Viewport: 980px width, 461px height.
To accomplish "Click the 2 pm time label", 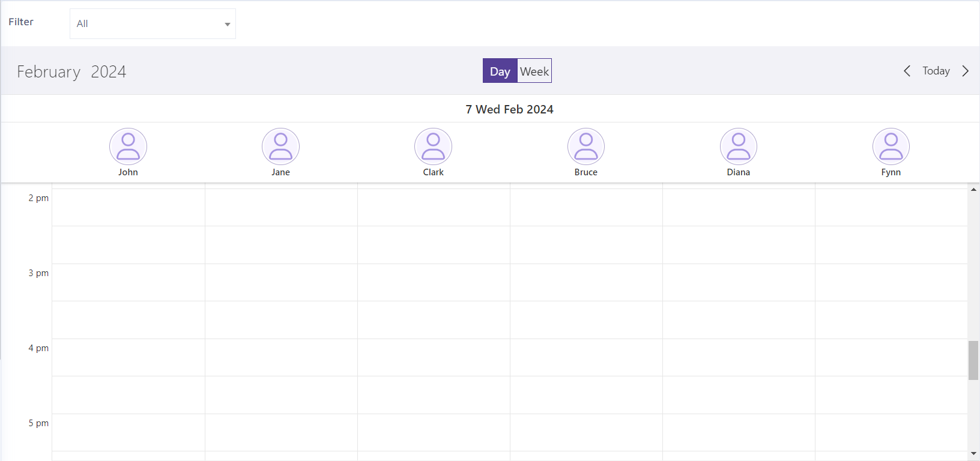I will point(38,198).
